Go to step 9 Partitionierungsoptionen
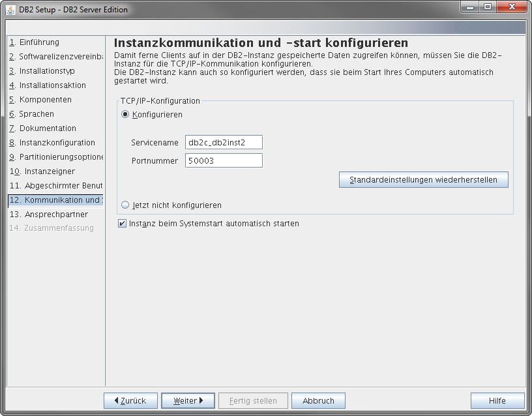Screen dimensions: 532x416 pyautogui.click(x=56, y=157)
